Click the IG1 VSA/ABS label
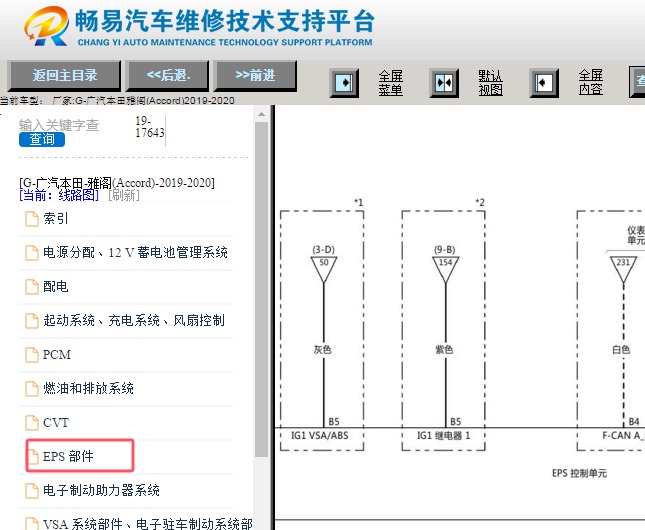Viewport: 645px width, 530px height. (320, 435)
